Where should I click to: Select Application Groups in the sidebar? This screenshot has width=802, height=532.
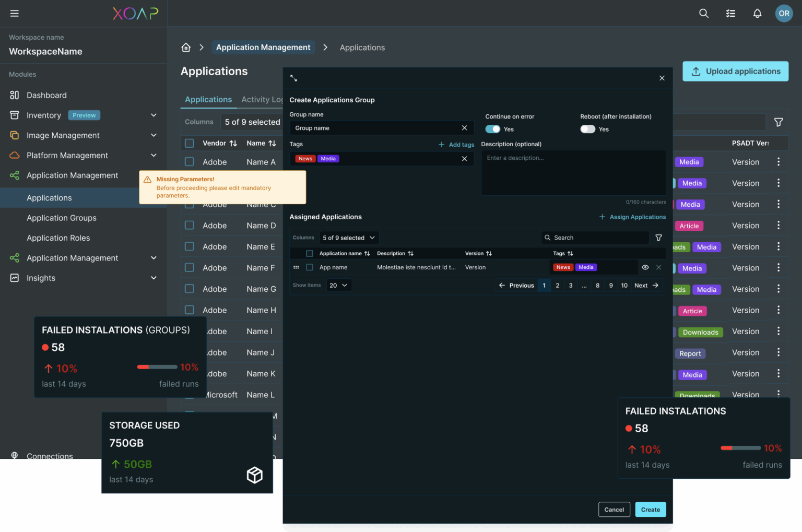coord(61,218)
